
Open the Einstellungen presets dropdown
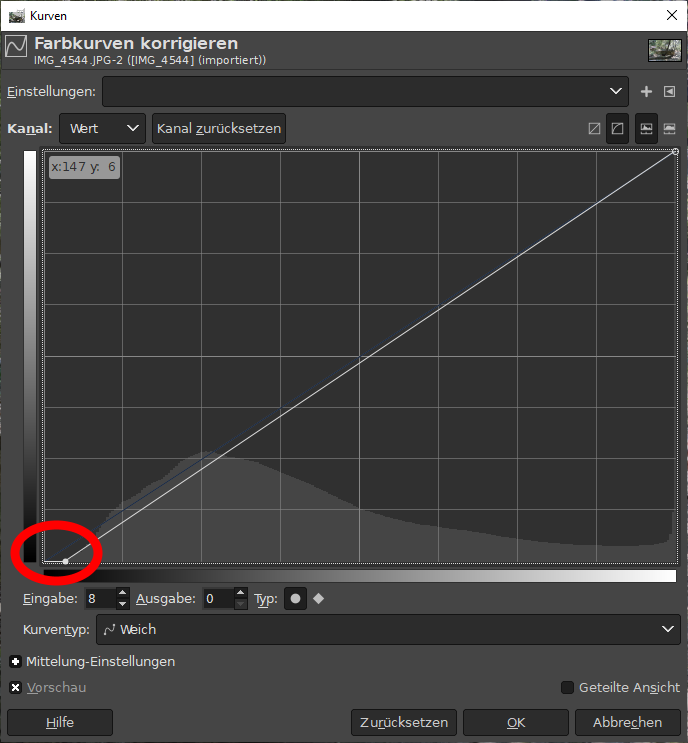(x=365, y=91)
